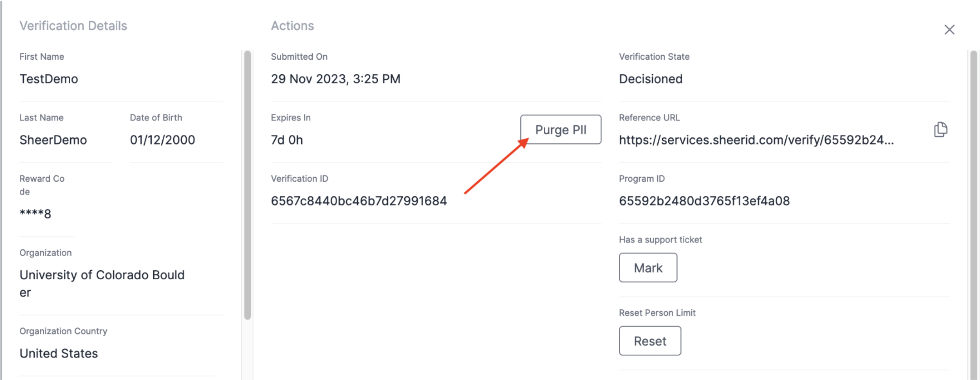Select the sheerid.com Reference URL text

756,140
